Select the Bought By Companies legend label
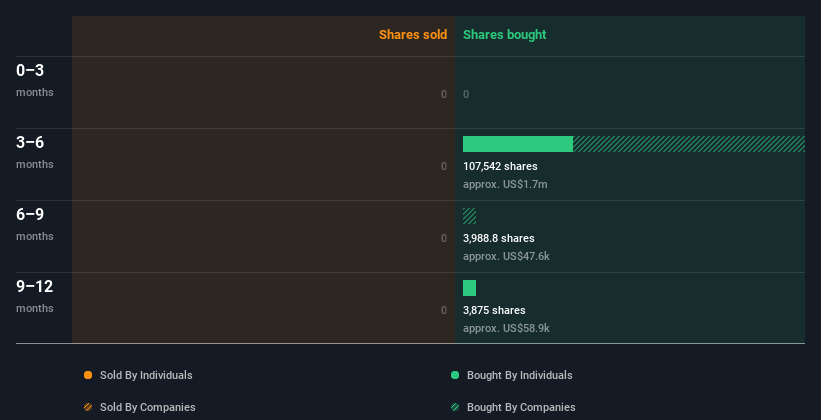The image size is (821, 420). [521, 407]
